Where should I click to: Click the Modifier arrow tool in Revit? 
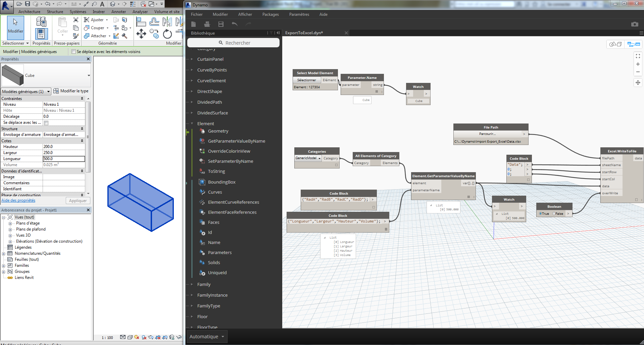[15, 26]
